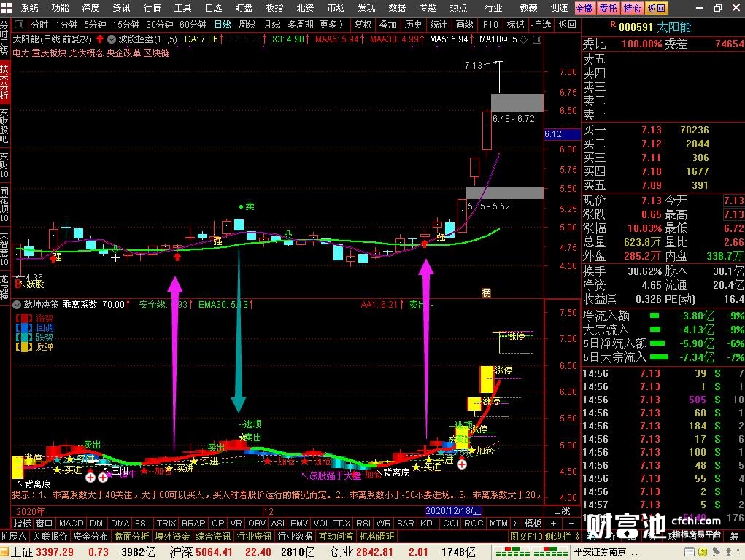
Task: Switch to 周线 period
Action: click(x=247, y=24)
